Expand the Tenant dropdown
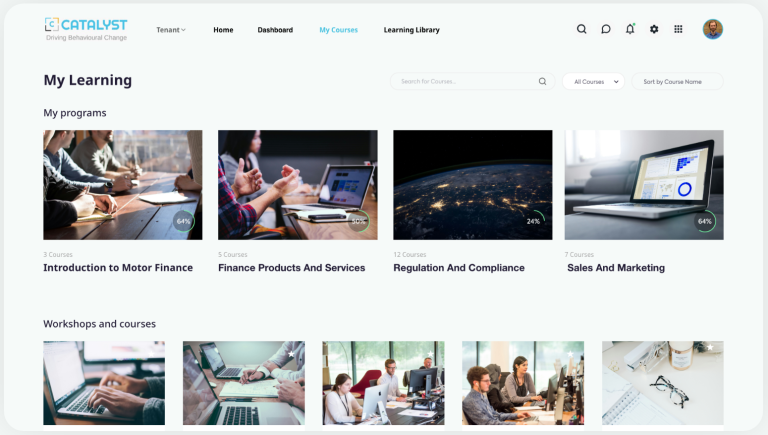The height and width of the screenshot is (435, 768). [x=171, y=30]
